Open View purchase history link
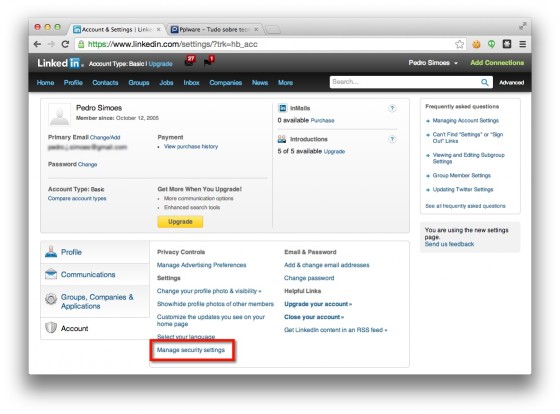The image size is (560, 414). [191, 146]
